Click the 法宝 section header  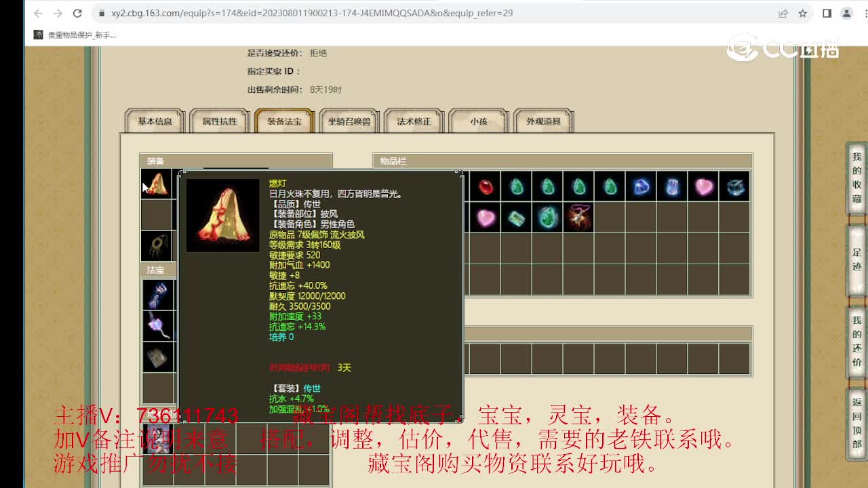[157, 270]
